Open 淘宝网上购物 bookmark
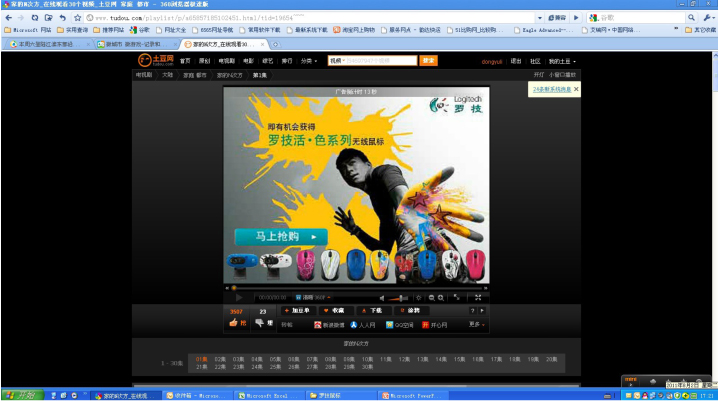Image resolution: width=718 pixels, height=401 pixels. tap(354, 30)
